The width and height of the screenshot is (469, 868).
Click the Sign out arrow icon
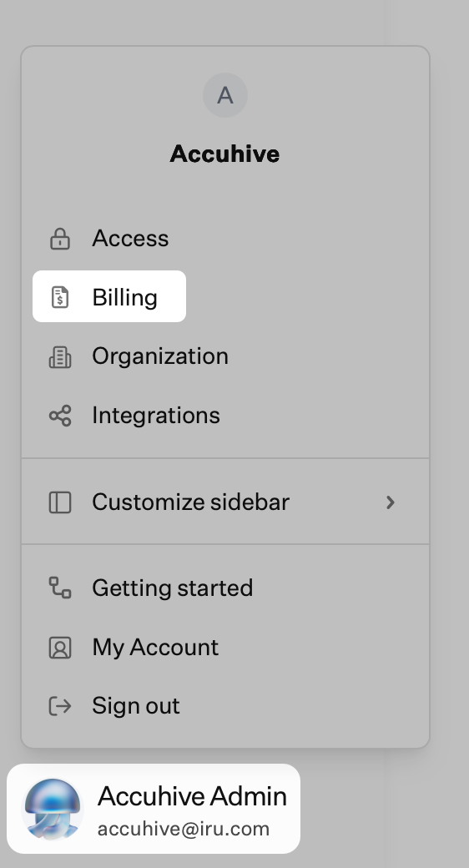[60, 706]
